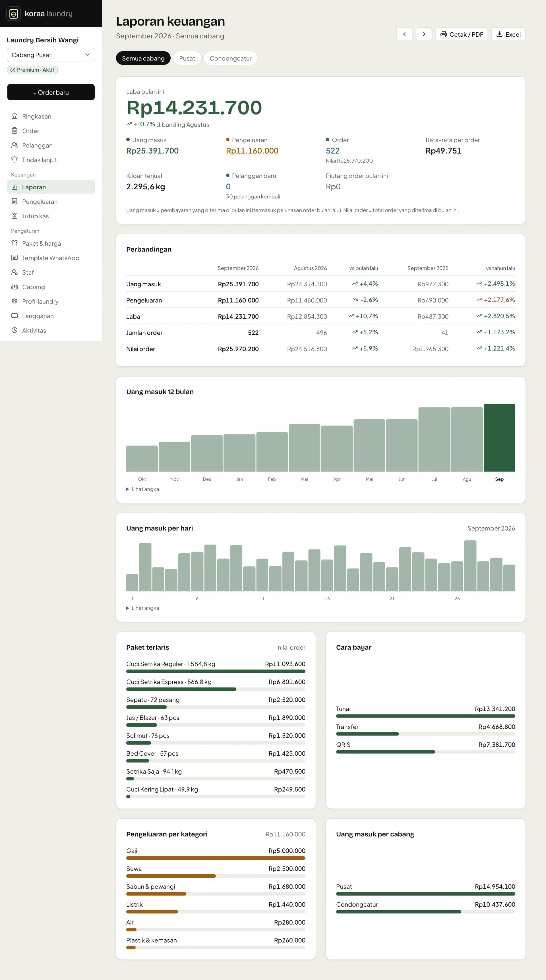Click the Premium · Aktif status badge
Screen dimensions: 546x980
click(32, 70)
